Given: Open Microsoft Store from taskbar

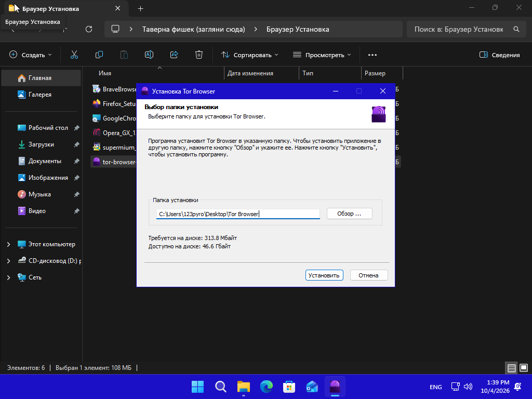Looking at the screenshot, I should click(289, 387).
